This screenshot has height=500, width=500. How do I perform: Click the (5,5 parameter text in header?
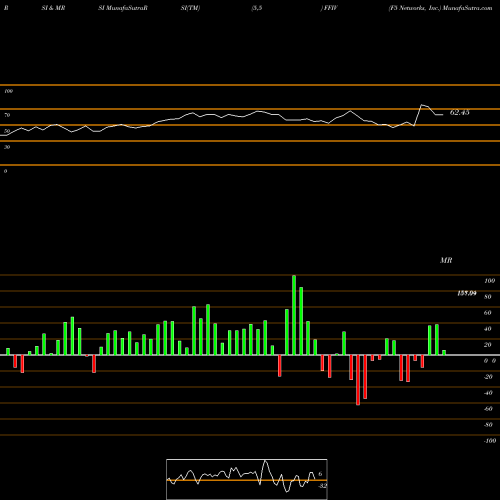click(257, 8)
